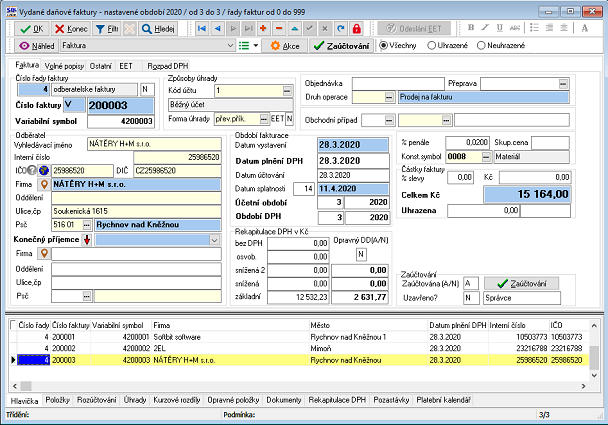Select the Všechny radio button
Screen dimensions: 608x425
click(383, 45)
